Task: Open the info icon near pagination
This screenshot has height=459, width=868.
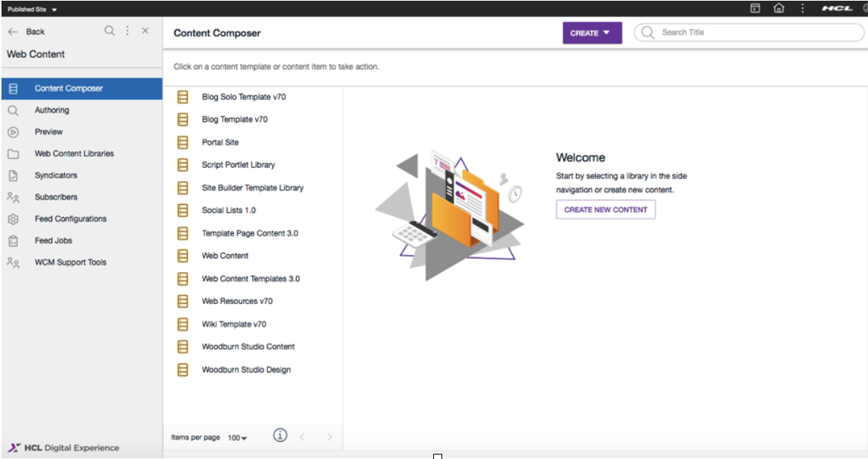Action: (x=280, y=434)
